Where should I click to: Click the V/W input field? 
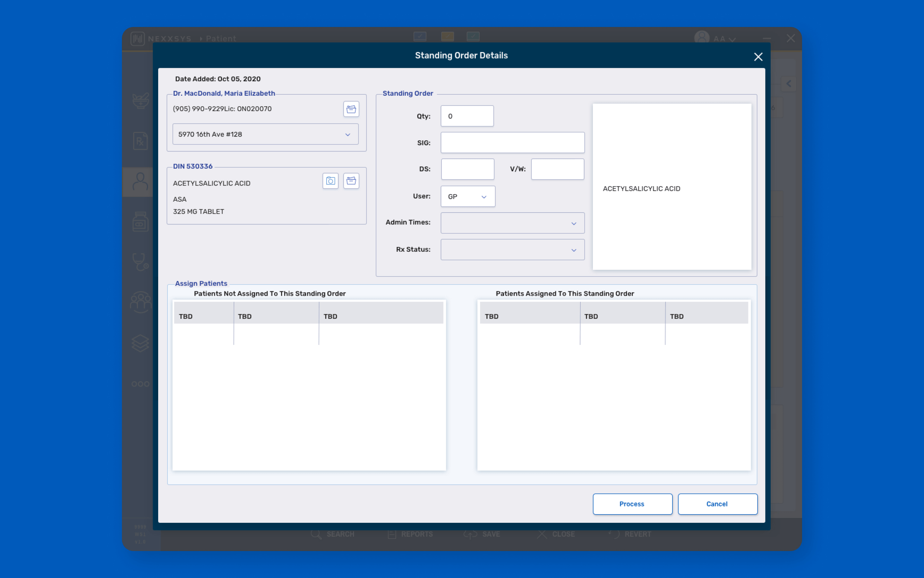pos(558,169)
